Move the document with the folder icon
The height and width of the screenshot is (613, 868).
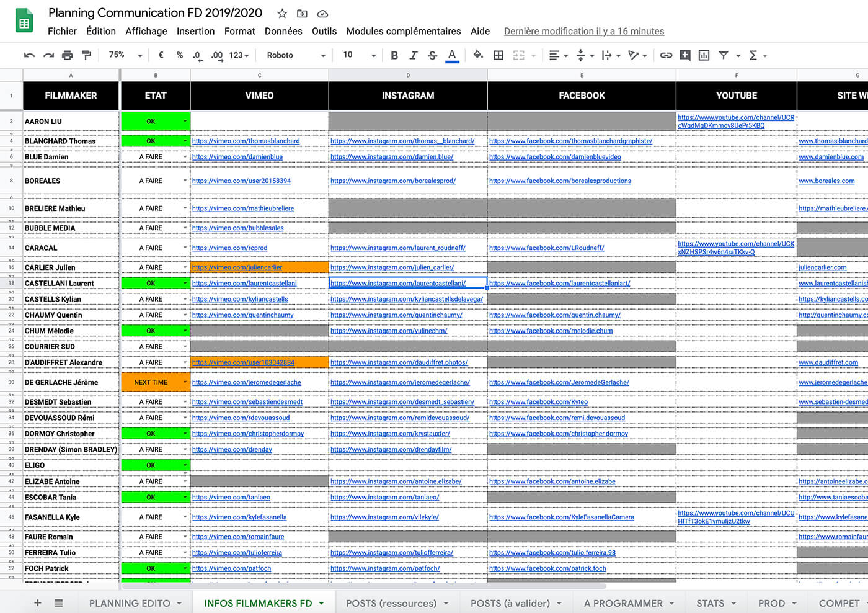click(x=302, y=14)
